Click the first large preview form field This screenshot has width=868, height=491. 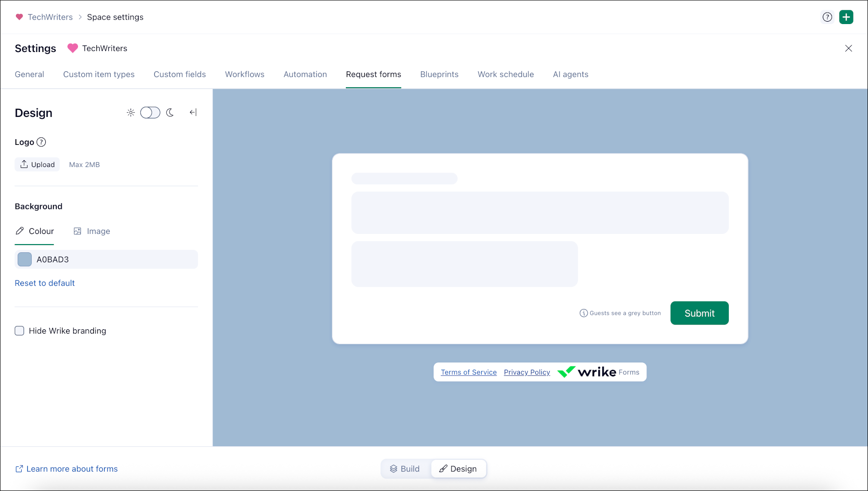[x=540, y=213]
